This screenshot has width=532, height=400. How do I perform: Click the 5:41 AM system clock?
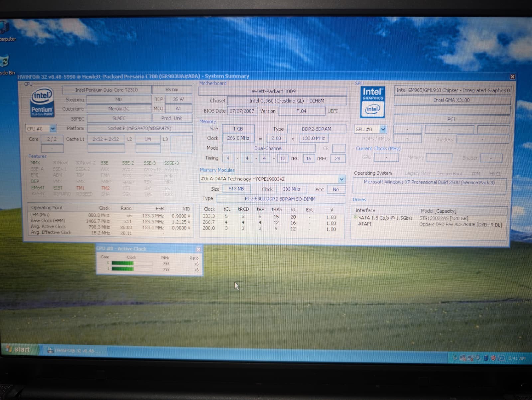click(x=517, y=358)
